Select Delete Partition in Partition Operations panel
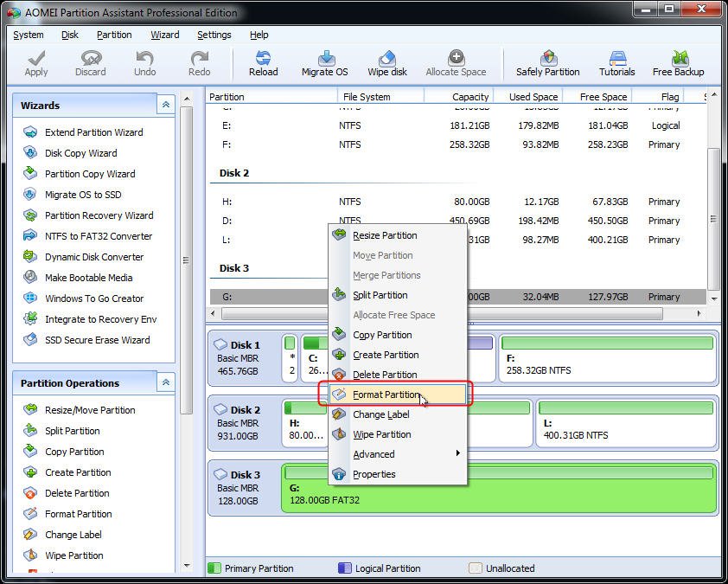 (x=67, y=493)
